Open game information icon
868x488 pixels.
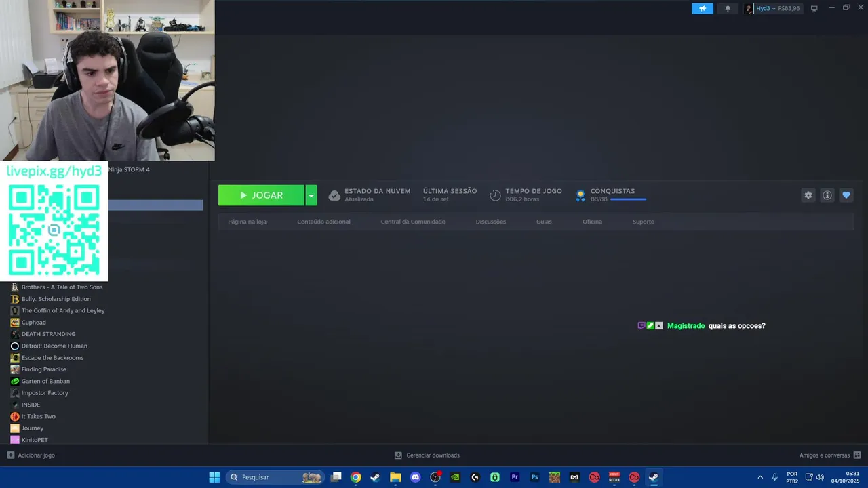click(x=827, y=195)
